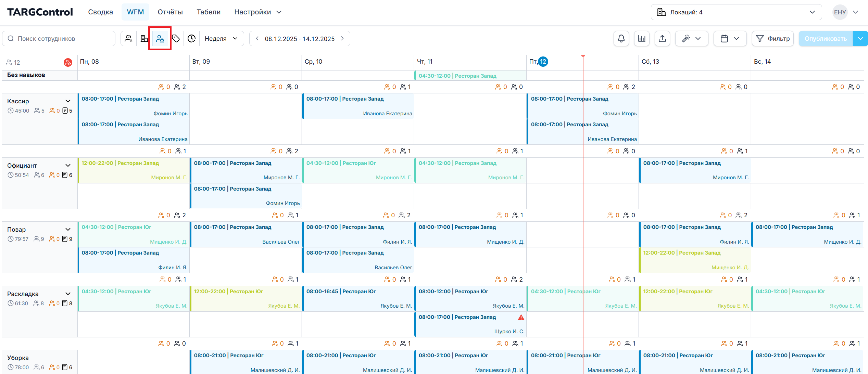Click the clock schedule view icon
This screenshot has height=374, width=868.
(192, 39)
